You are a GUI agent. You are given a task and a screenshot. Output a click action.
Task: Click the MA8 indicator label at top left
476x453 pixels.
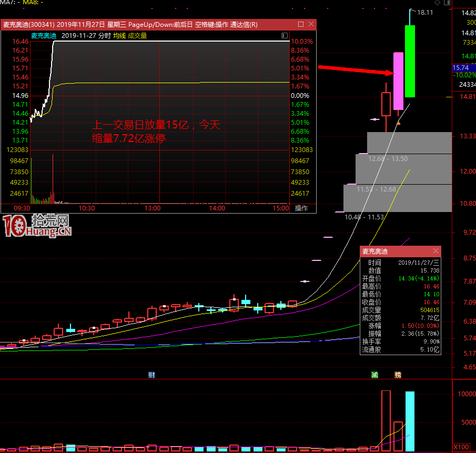coord(33,3)
